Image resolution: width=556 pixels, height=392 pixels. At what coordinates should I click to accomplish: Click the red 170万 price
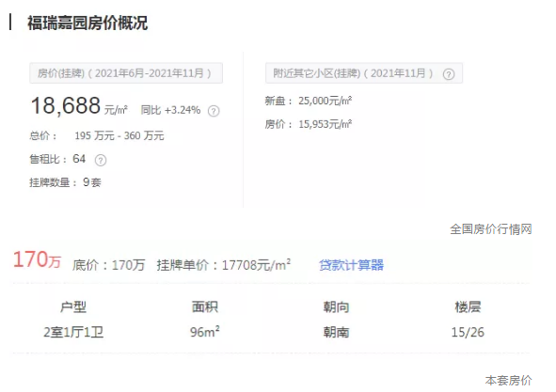point(37,259)
